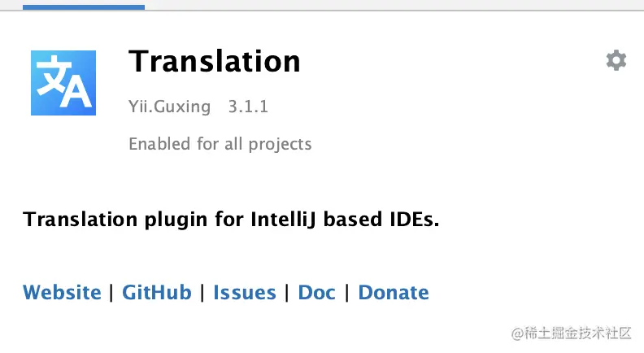Click the separator between Issues and Doc
Image resolution: width=644 pixels, height=353 pixels.
[x=287, y=293]
